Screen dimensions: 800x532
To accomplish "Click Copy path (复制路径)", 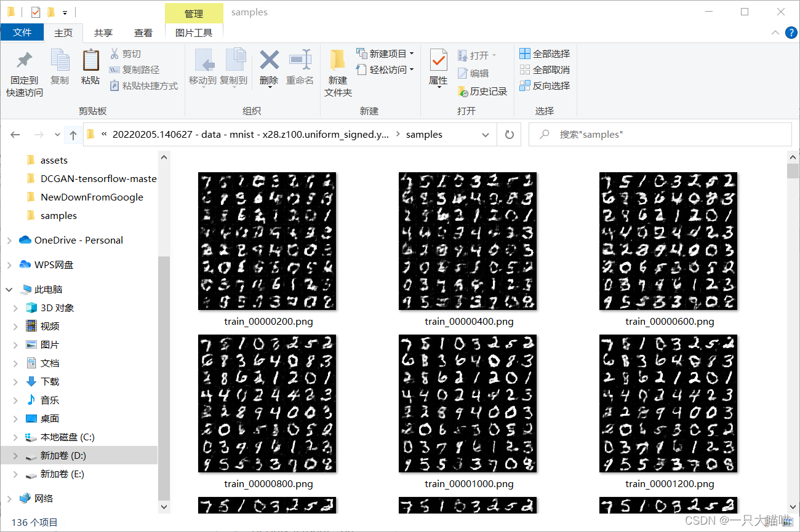I will (x=134, y=70).
